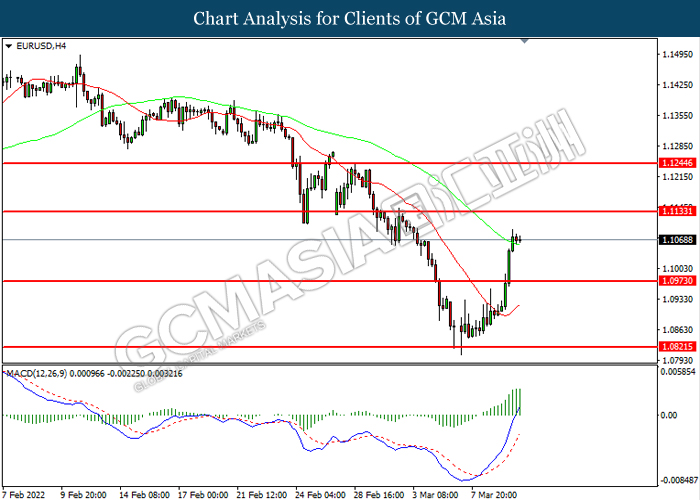Click the 28 Feb 16:00 time label
The height and width of the screenshot is (500, 700).
click(x=379, y=495)
